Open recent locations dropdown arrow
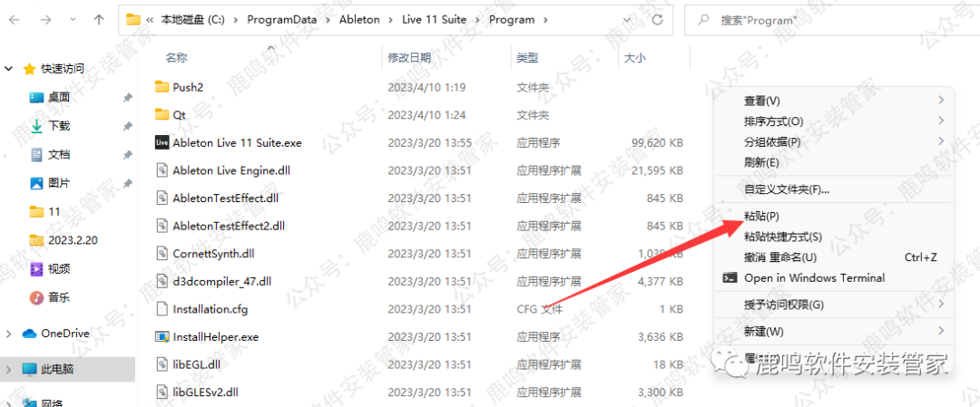This screenshot has width=980, height=407. click(x=73, y=19)
